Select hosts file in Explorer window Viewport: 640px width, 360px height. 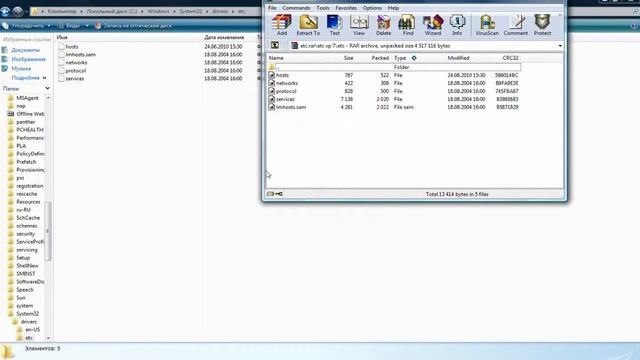click(x=72, y=47)
